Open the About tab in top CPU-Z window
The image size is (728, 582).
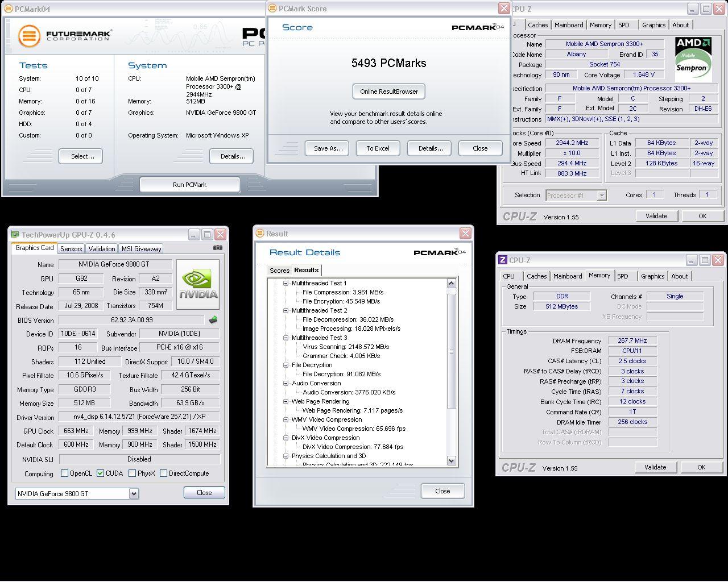(680, 25)
